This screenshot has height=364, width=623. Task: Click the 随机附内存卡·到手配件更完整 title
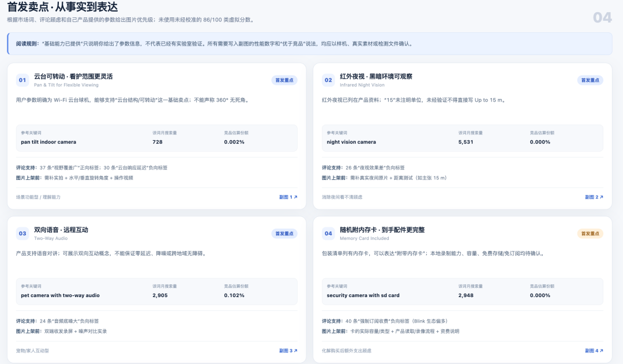382,230
